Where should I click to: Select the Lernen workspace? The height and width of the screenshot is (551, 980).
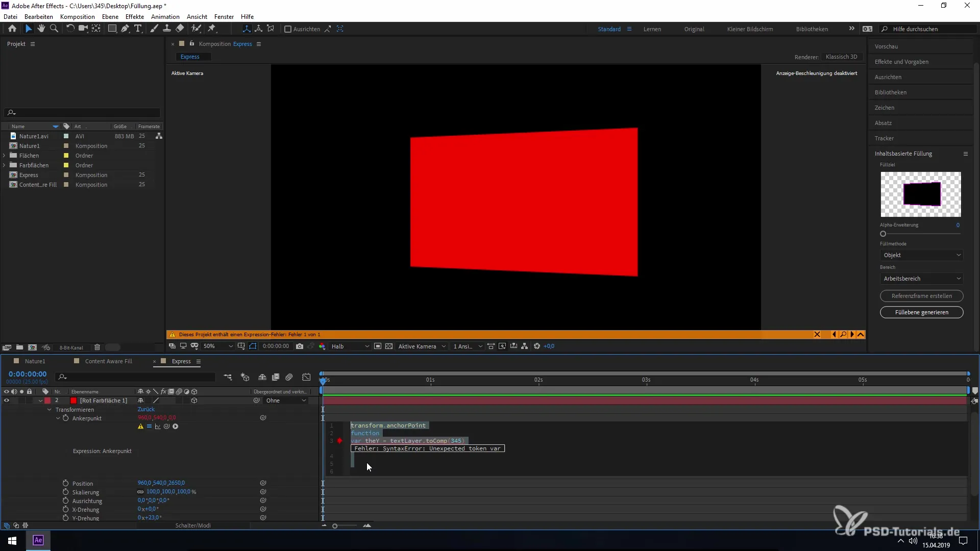652,29
